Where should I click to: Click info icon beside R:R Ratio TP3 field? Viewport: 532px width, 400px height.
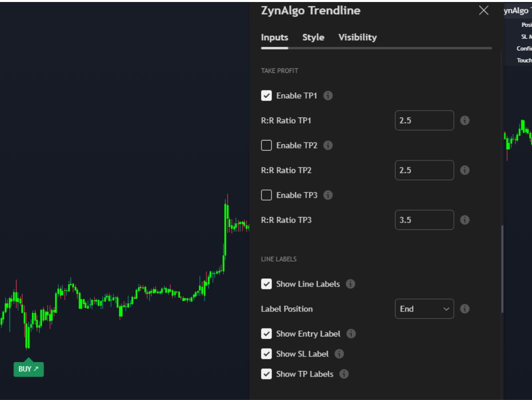(464, 220)
